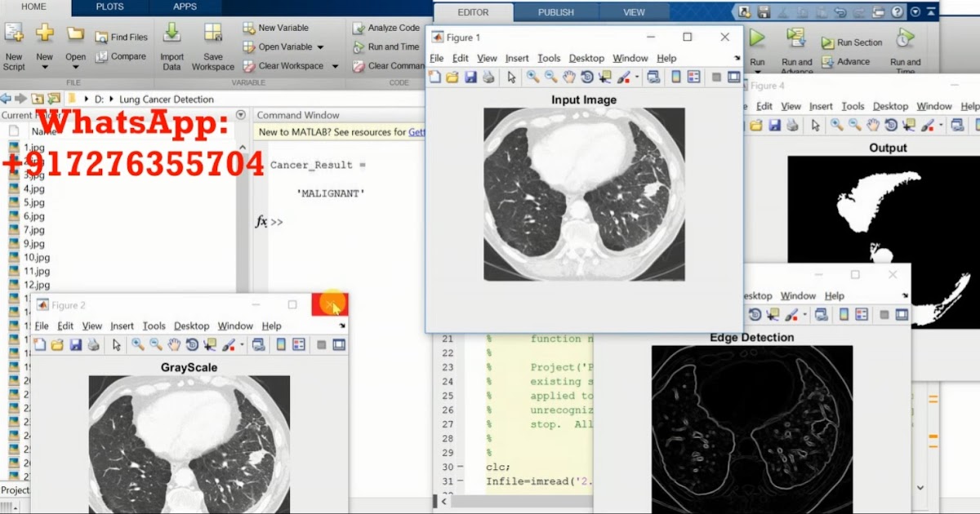Toggle the Brush/Select Data tool in Figure 1

(x=622, y=76)
